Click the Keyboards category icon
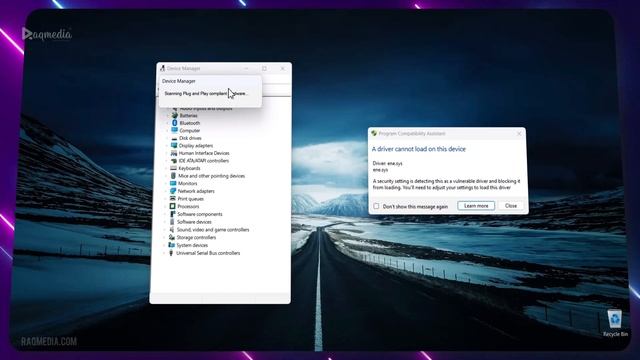This screenshot has width=640, height=360. click(173, 168)
